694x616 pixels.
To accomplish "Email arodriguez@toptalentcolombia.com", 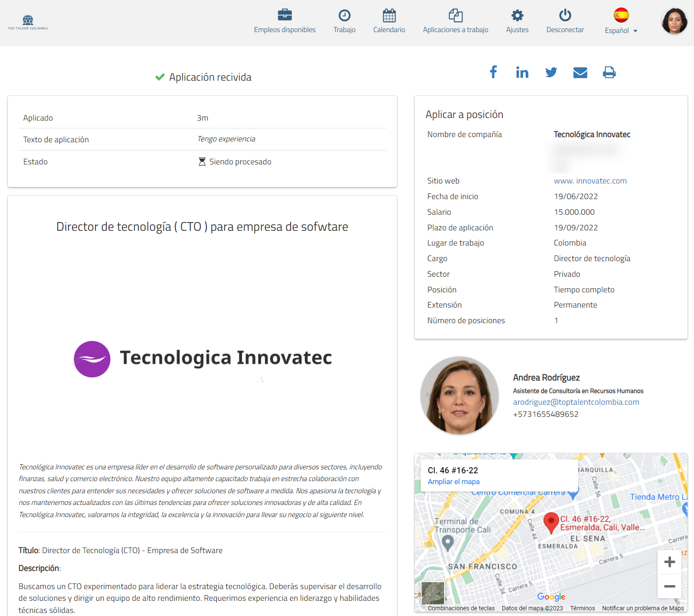I will (x=576, y=402).
